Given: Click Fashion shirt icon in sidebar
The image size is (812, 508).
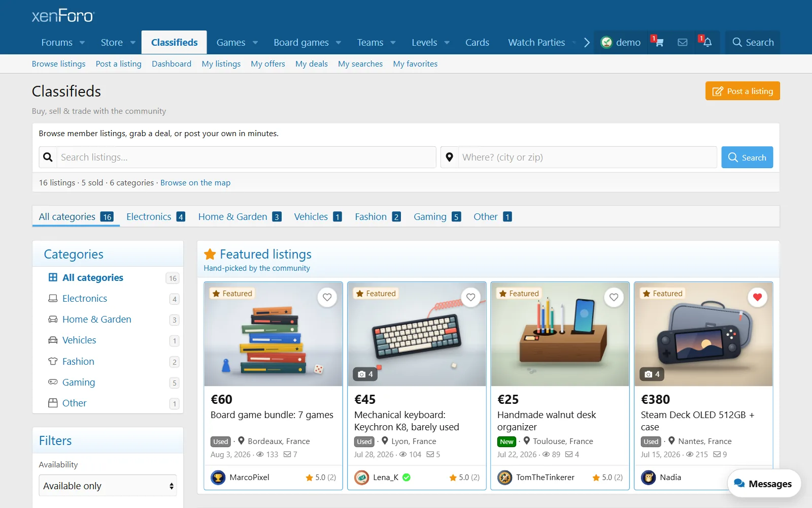Looking at the screenshot, I should (x=53, y=361).
